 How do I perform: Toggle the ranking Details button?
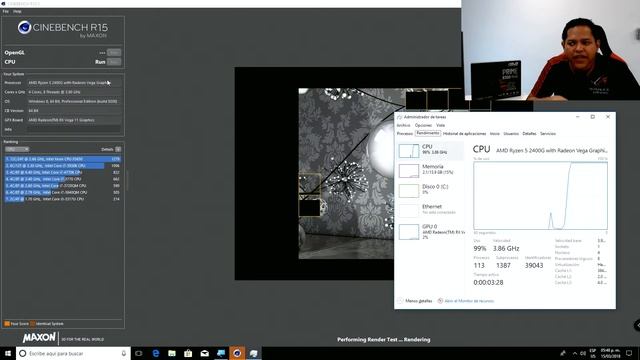tap(118, 149)
